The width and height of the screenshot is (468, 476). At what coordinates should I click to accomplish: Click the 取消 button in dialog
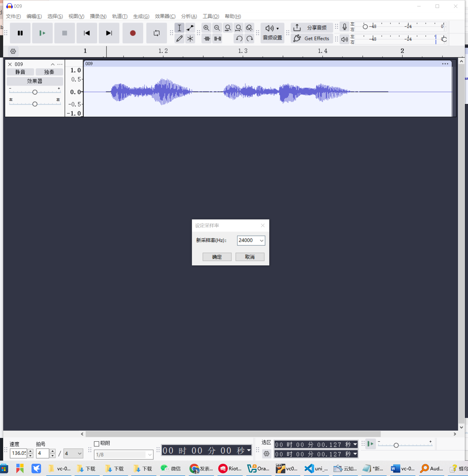(250, 257)
